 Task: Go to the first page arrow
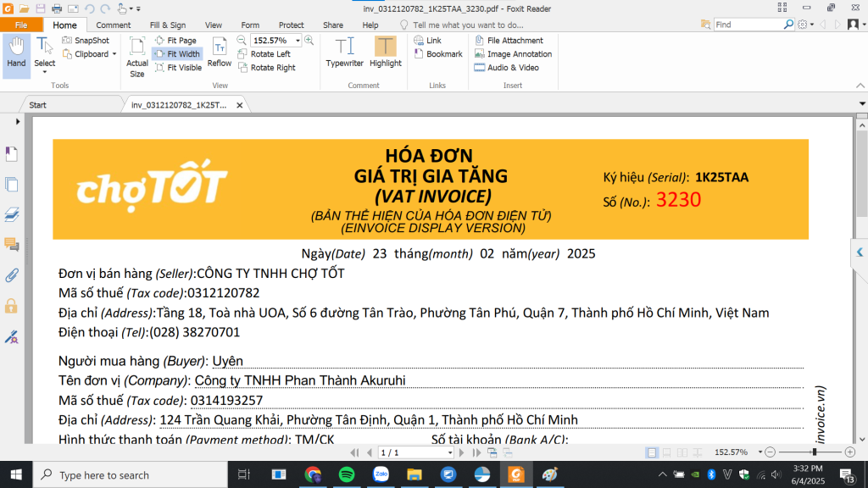[354, 452]
